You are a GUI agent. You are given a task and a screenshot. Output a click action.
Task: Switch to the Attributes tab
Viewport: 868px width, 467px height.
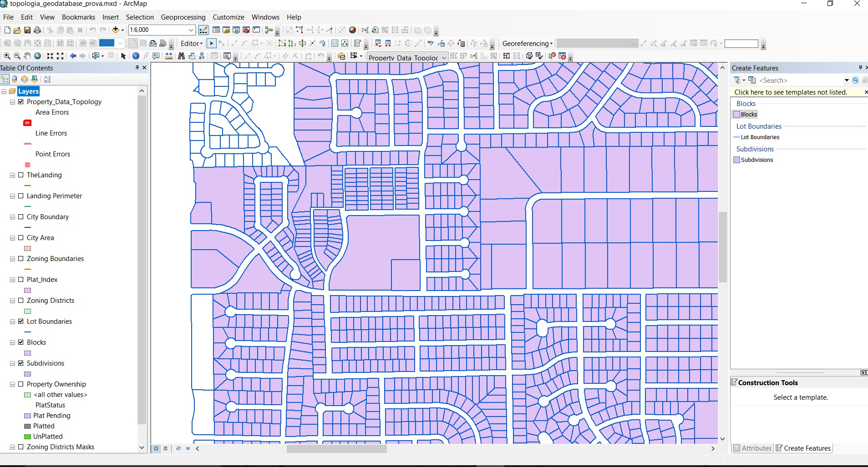point(752,448)
